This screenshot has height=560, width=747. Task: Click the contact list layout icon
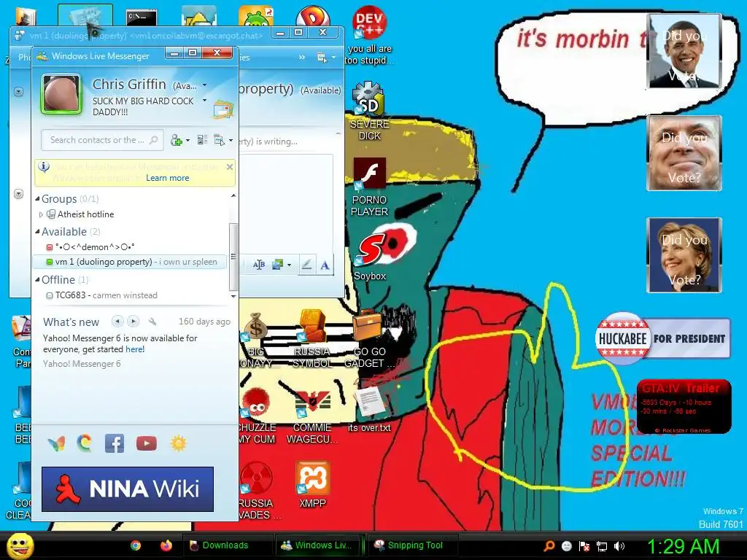coord(203,140)
